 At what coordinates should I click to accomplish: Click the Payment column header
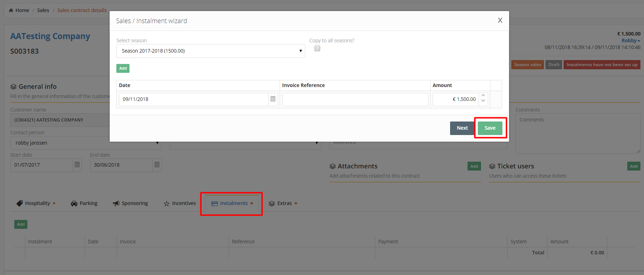pyautogui.click(x=388, y=242)
